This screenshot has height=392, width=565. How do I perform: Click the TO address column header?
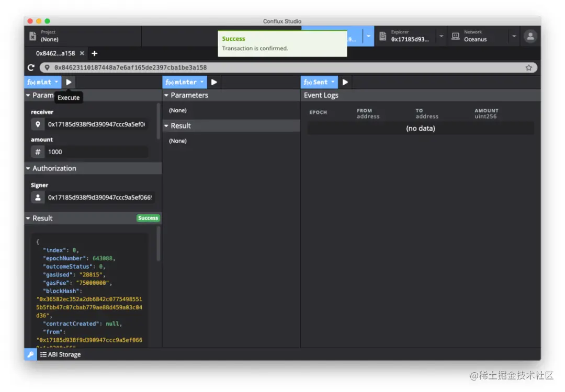click(x=427, y=113)
